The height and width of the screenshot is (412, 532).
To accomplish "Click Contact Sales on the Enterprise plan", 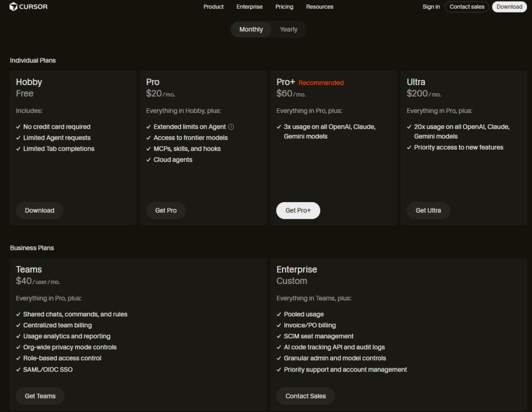I will (305, 396).
